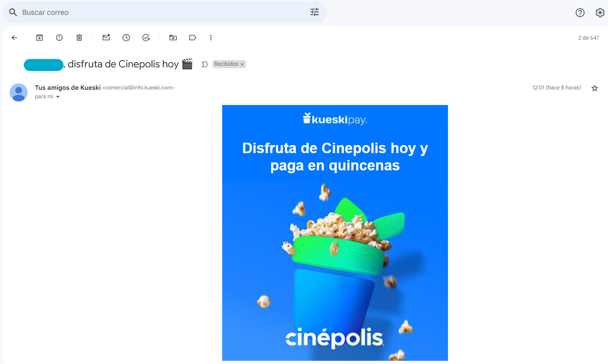This screenshot has width=608, height=364.
Task: Click the Kueski Pay logo in email
Action: [335, 119]
